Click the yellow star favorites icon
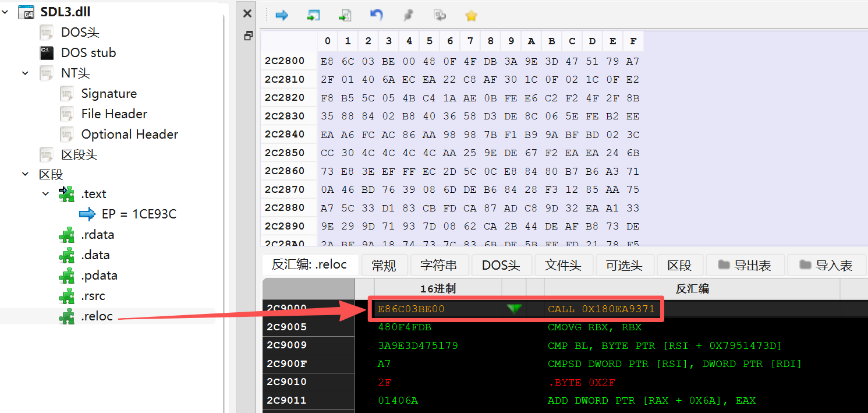868x413 pixels. click(471, 15)
